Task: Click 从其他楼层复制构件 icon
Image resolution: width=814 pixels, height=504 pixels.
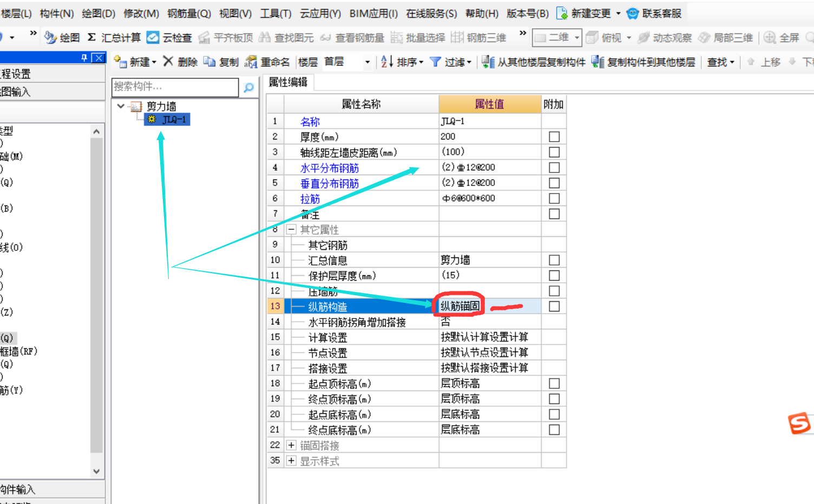Action: (488, 62)
